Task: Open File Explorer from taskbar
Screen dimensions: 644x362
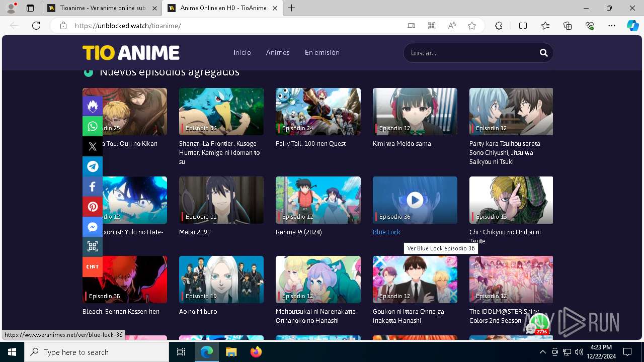Action: tap(231, 352)
